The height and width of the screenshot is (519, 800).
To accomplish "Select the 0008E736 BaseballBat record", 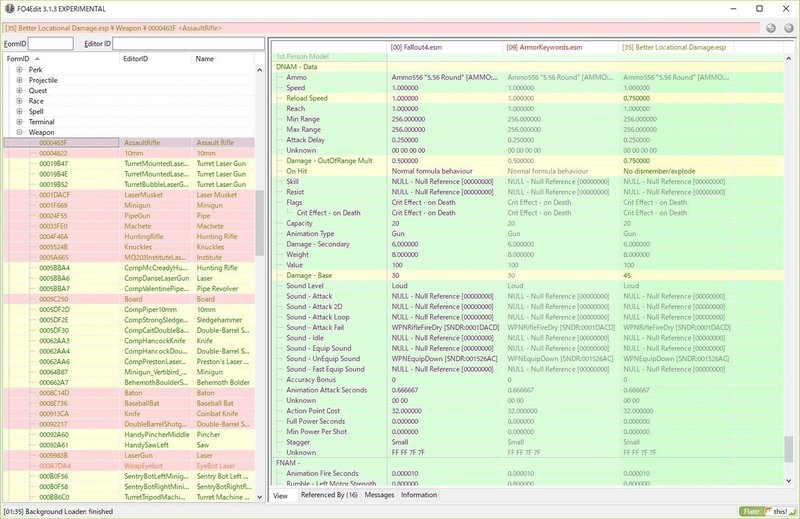I will pos(129,403).
